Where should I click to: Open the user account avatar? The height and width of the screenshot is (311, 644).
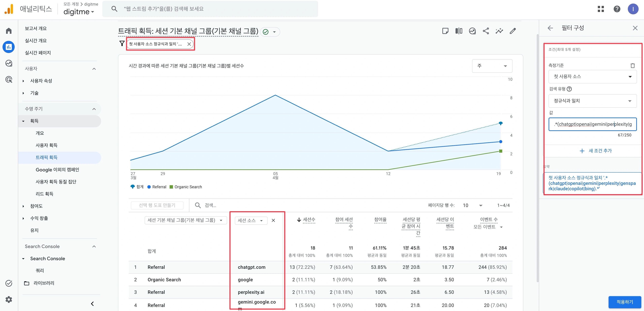(x=633, y=9)
